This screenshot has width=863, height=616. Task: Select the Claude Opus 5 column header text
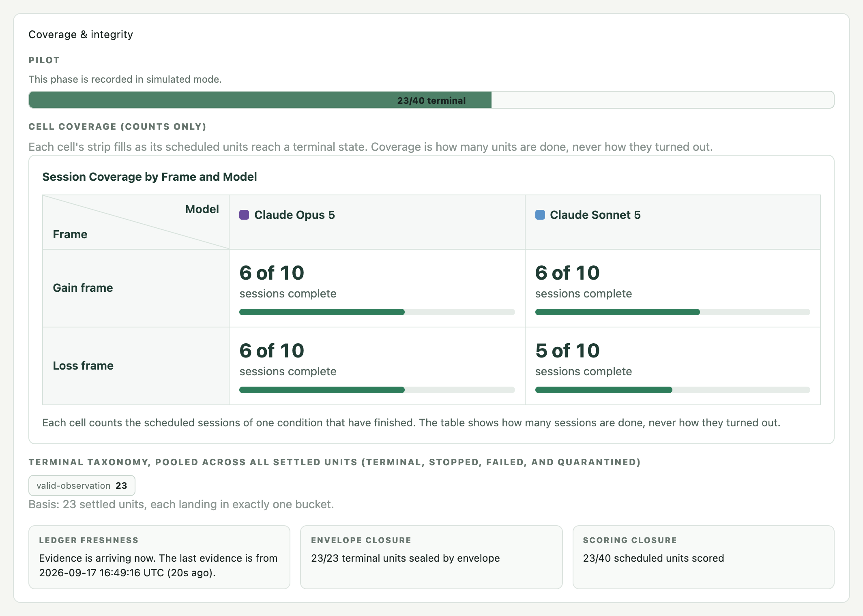click(294, 215)
